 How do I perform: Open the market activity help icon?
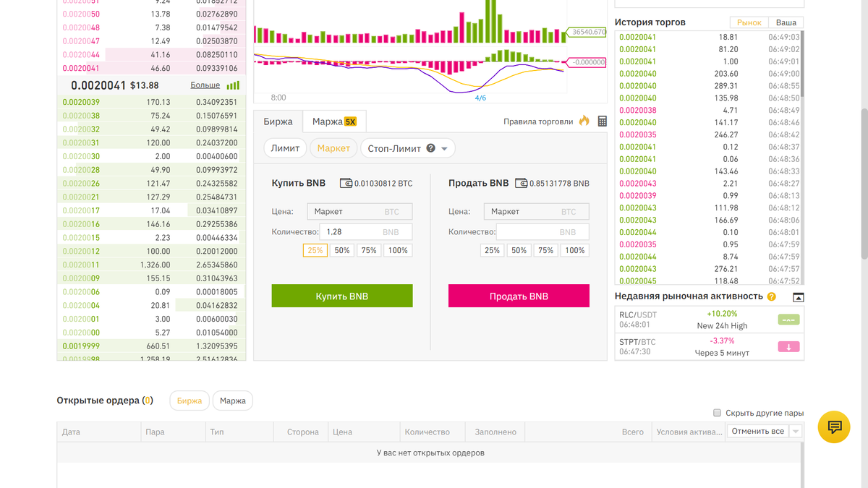771,296
